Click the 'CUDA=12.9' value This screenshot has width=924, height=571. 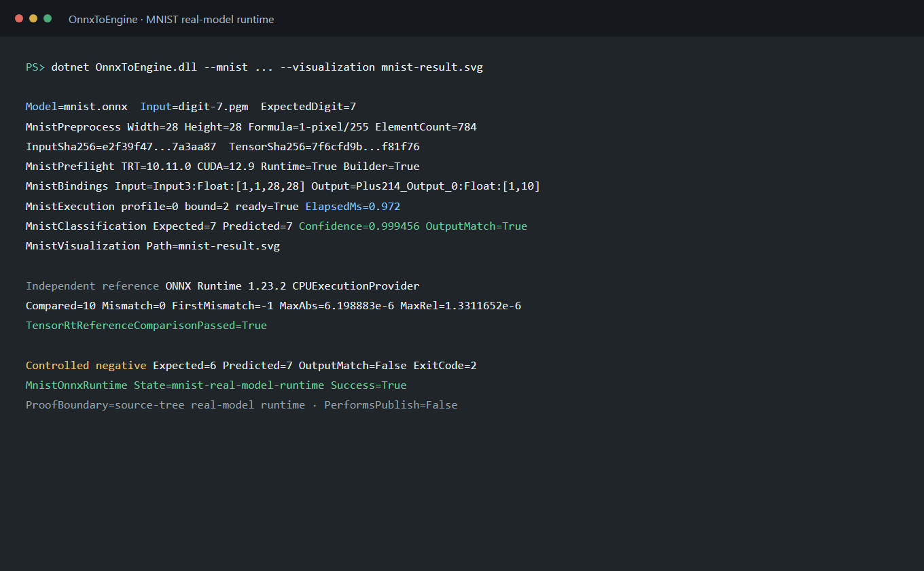click(x=226, y=167)
